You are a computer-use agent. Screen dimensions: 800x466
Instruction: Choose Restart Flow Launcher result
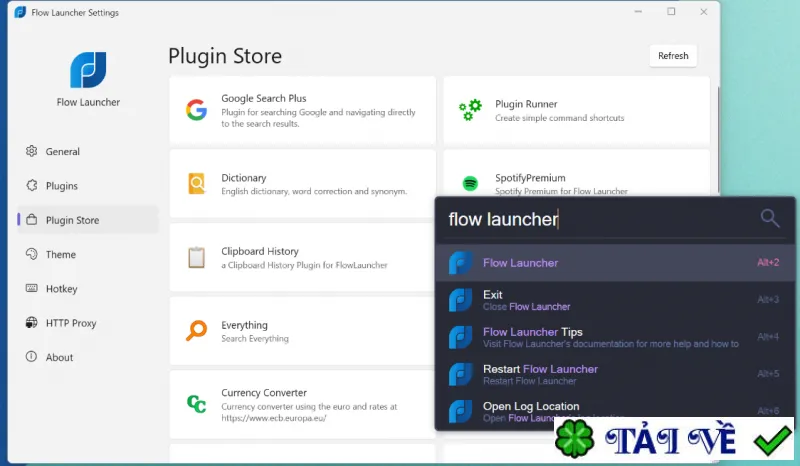tap(615, 374)
